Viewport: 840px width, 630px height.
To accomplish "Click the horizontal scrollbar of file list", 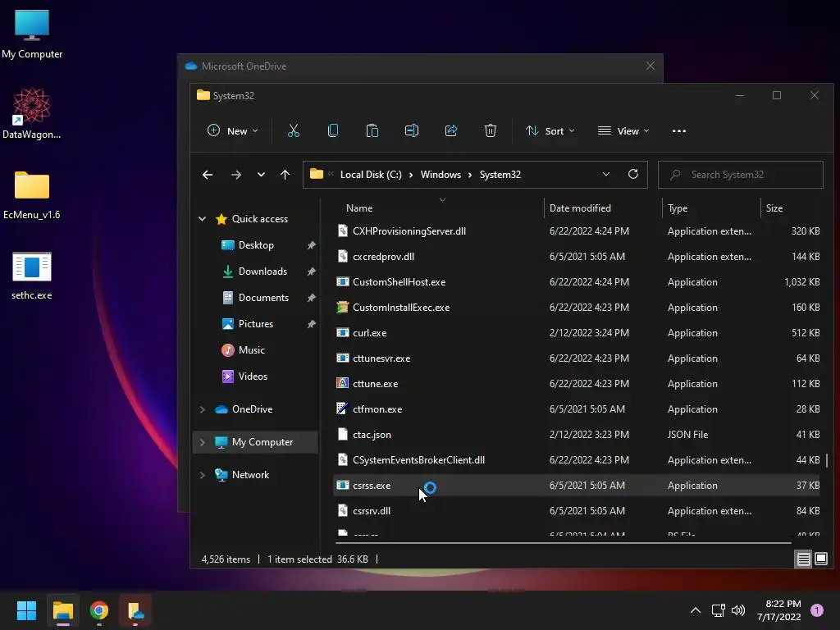I will tap(563, 543).
